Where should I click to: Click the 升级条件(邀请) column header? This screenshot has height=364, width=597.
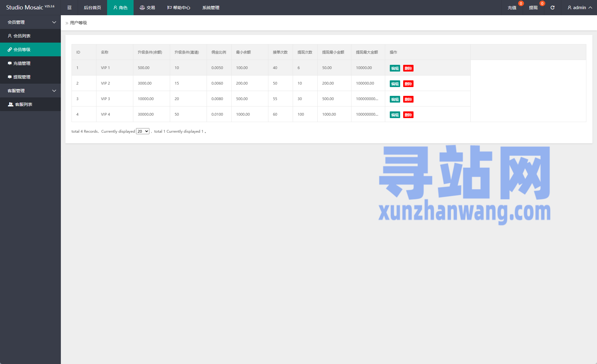[188, 52]
